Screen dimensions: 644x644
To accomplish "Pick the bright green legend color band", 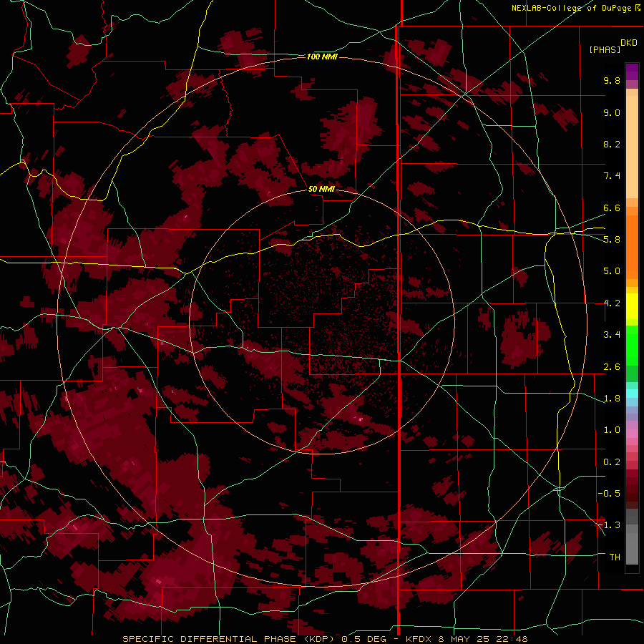I will [x=632, y=345].
